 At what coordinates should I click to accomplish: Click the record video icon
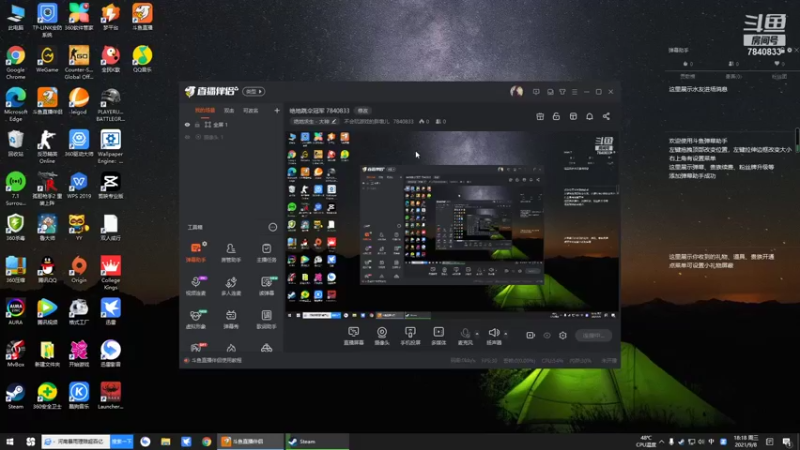[x=531, y=335]
